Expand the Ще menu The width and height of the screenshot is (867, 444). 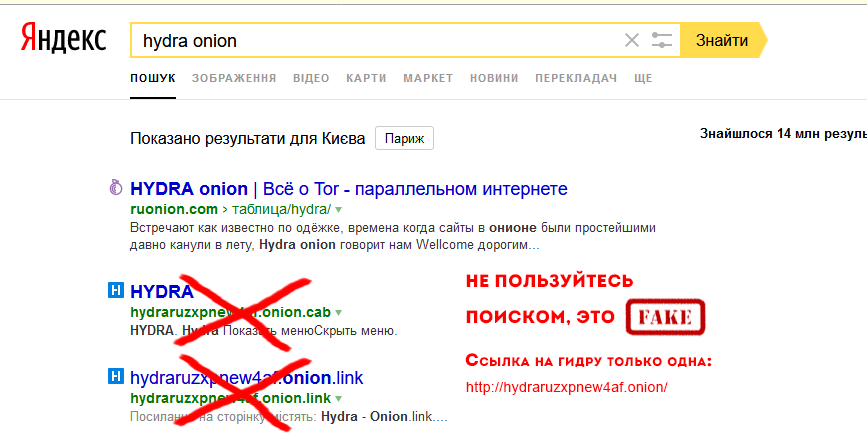pyautogui.click(x=643, y=79)
